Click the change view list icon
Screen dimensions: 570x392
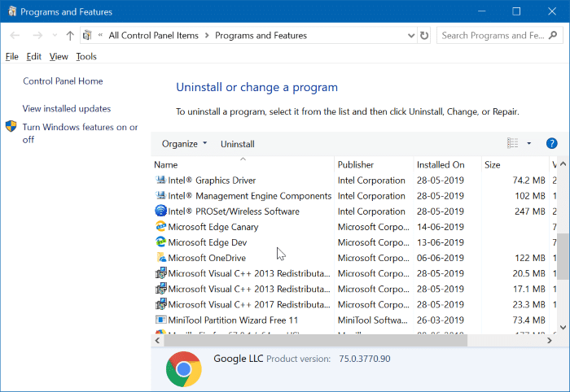512,143
